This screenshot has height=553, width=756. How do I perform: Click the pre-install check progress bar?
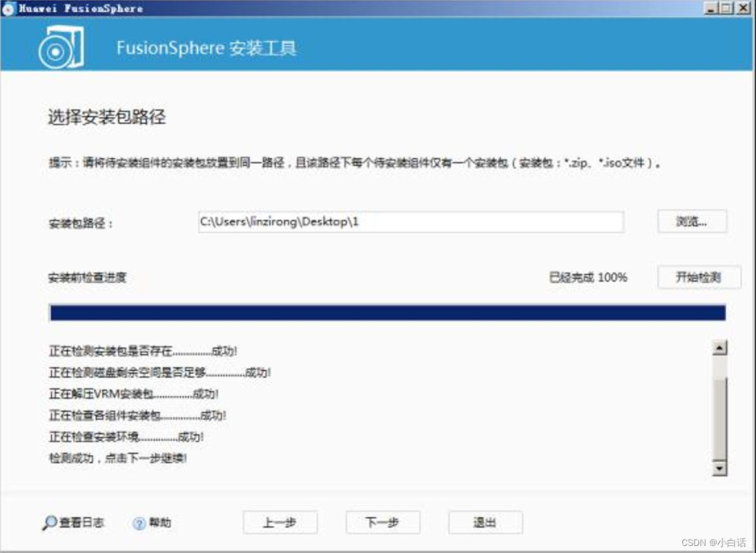tap(387, 312)
